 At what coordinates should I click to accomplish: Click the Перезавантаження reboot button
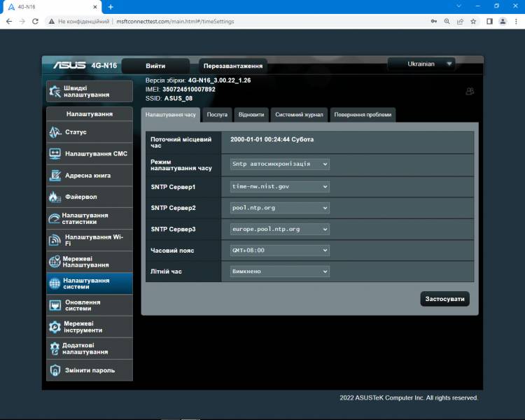(233, 66)
